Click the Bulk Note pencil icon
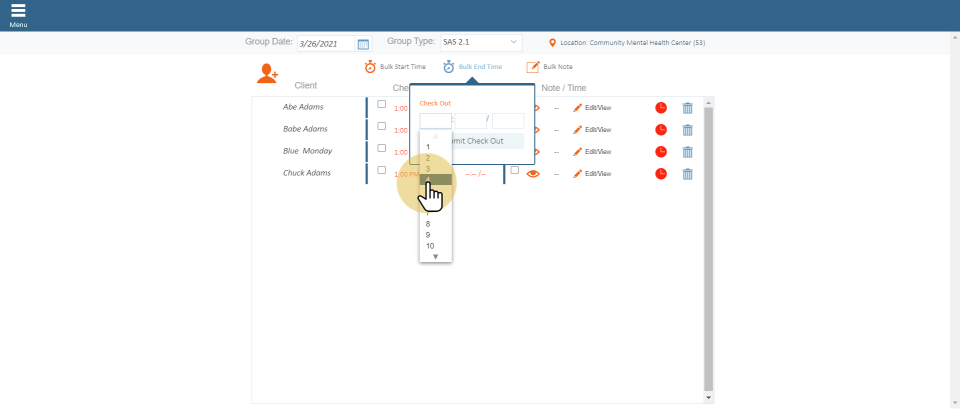Image resolution: width=960 pixels, height=410 pixels. pos(533,67)
